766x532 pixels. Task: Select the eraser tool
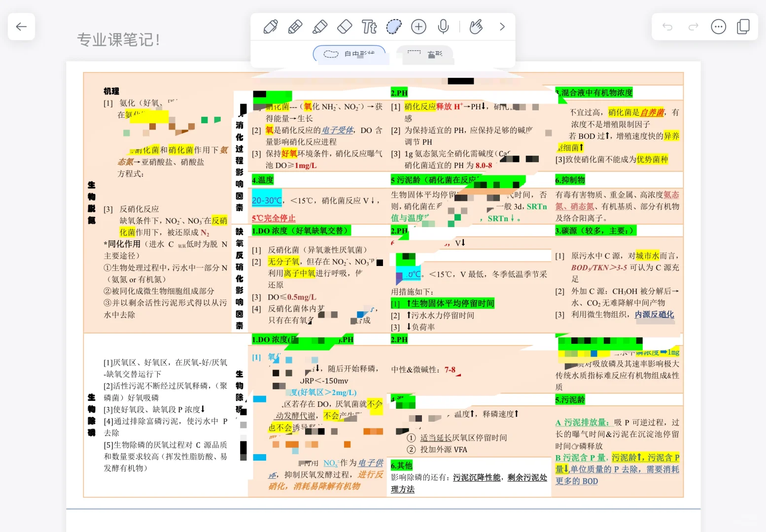[344, 27]
